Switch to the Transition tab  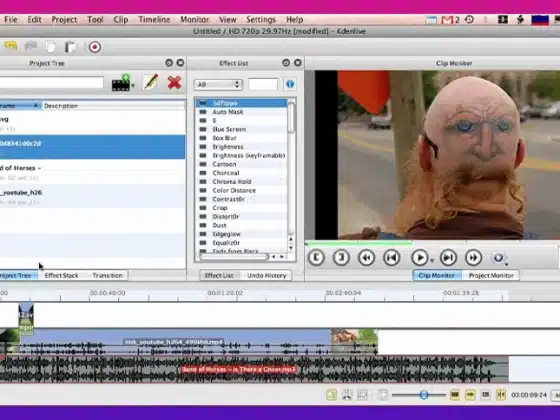tap(107, 275)
